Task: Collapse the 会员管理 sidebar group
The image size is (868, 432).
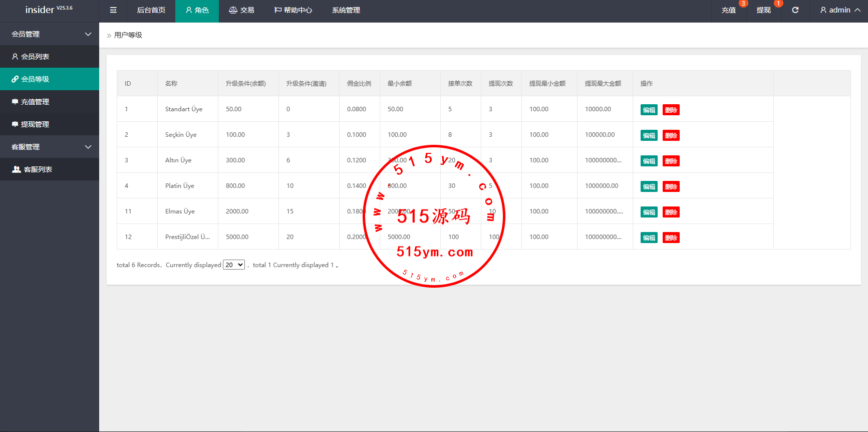Action: pyautogui.click(x=49, y=34)
